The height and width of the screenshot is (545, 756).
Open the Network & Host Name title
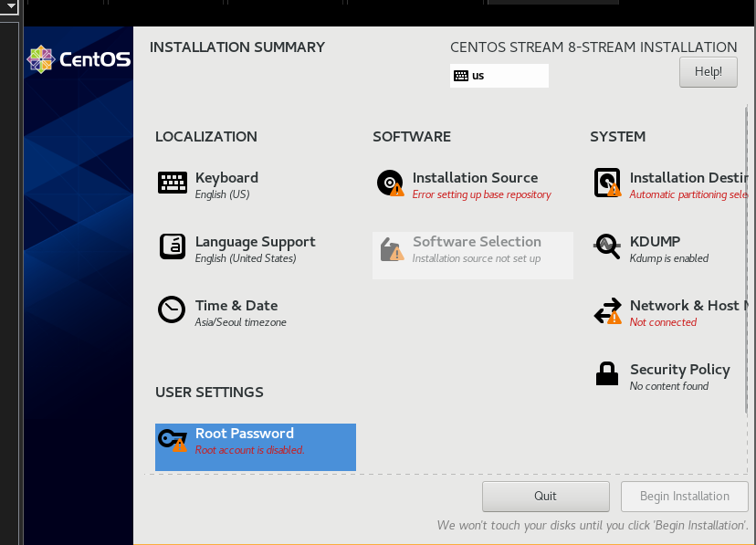coord(689,306)
